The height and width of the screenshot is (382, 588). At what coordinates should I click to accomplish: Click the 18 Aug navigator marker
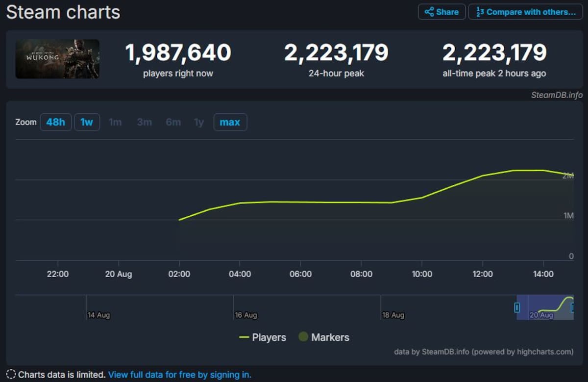point(393,315)
